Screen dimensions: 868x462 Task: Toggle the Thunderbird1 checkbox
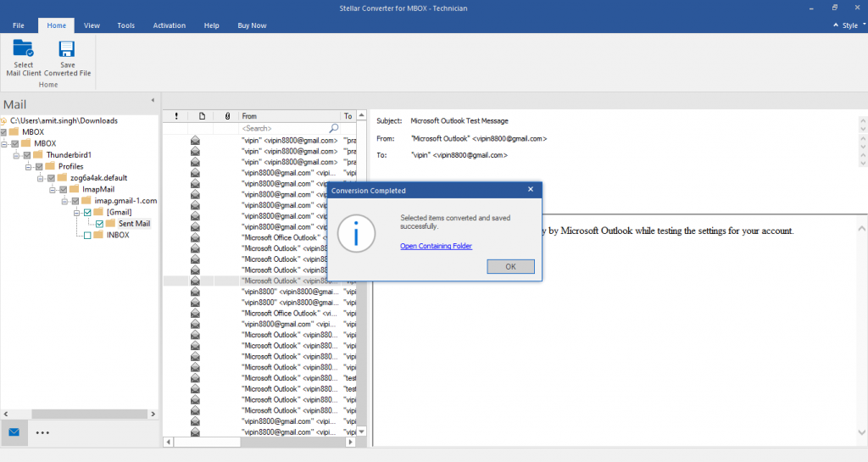tap(27, 155)
